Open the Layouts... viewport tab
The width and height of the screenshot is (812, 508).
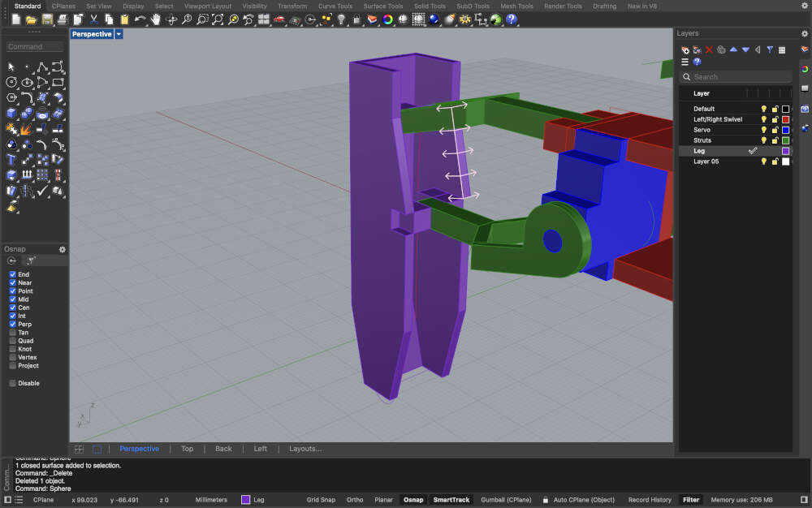[x=305, y=449]
